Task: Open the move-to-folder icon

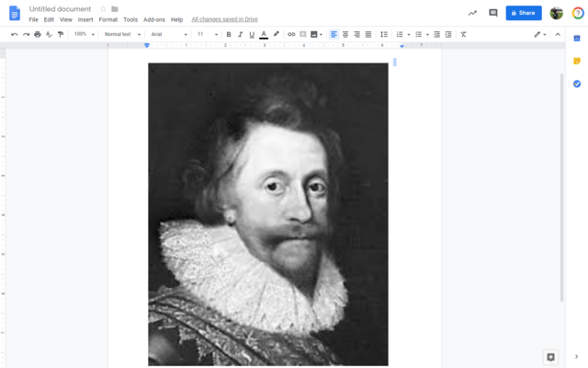Action: (115, 8)
